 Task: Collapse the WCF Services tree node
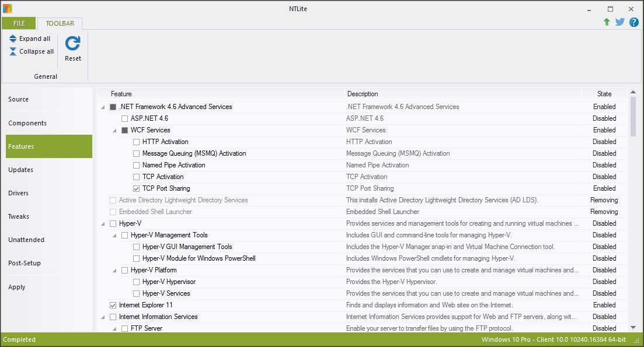pos(115,130)
